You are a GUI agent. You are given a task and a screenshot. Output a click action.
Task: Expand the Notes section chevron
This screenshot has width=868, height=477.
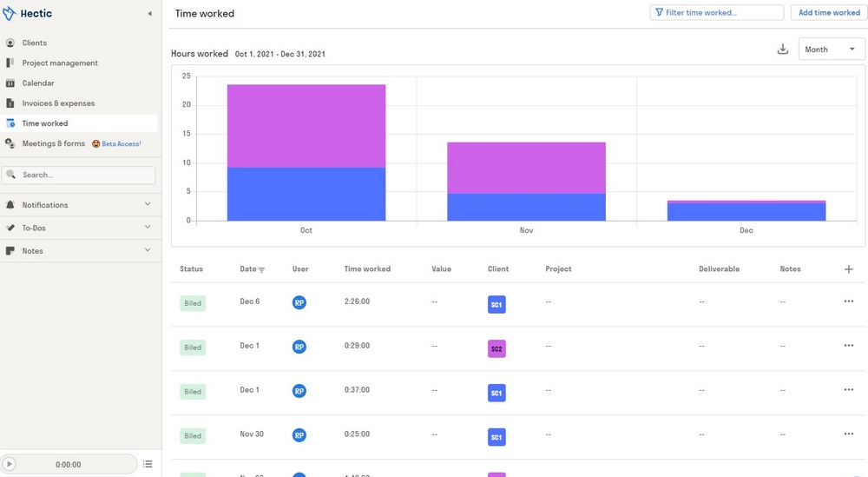(148, 250)
